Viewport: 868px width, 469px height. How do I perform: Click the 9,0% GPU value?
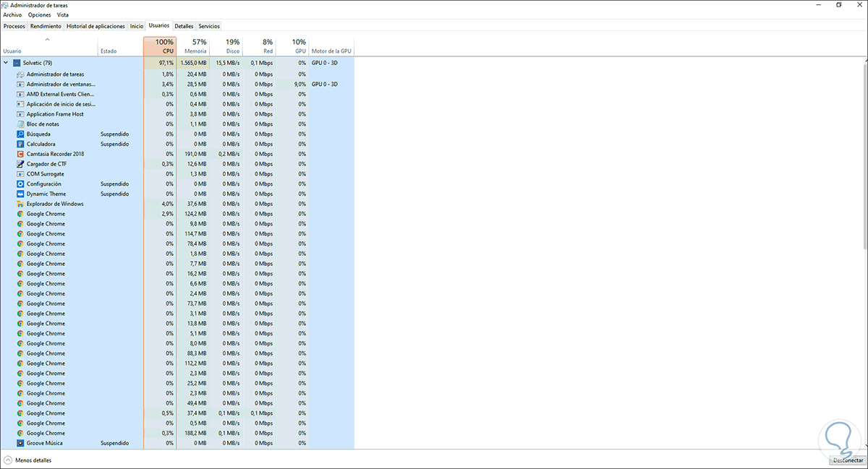pyautogui.click(x=300, y=85)
